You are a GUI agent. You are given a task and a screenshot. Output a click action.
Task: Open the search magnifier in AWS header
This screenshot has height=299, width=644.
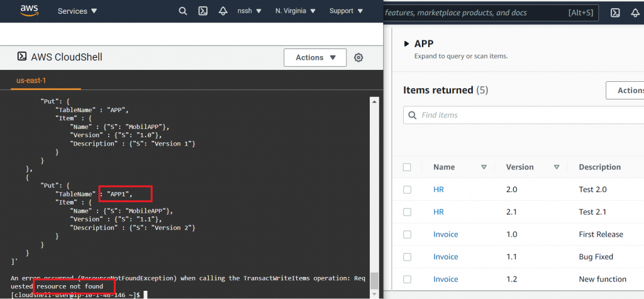183,11
